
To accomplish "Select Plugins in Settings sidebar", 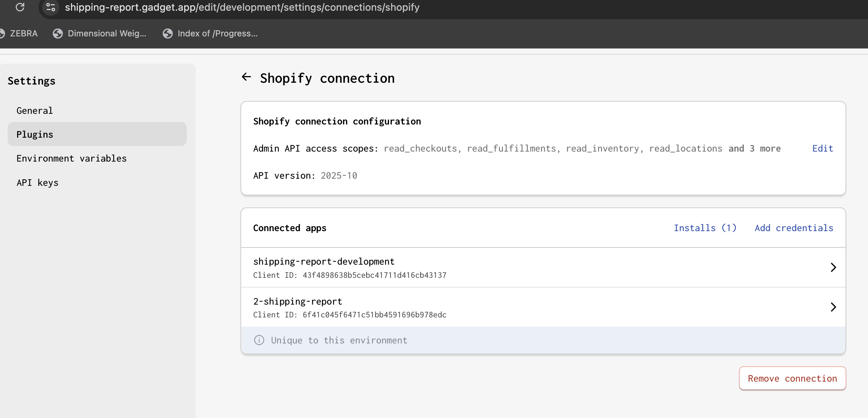I will [35, 134].
